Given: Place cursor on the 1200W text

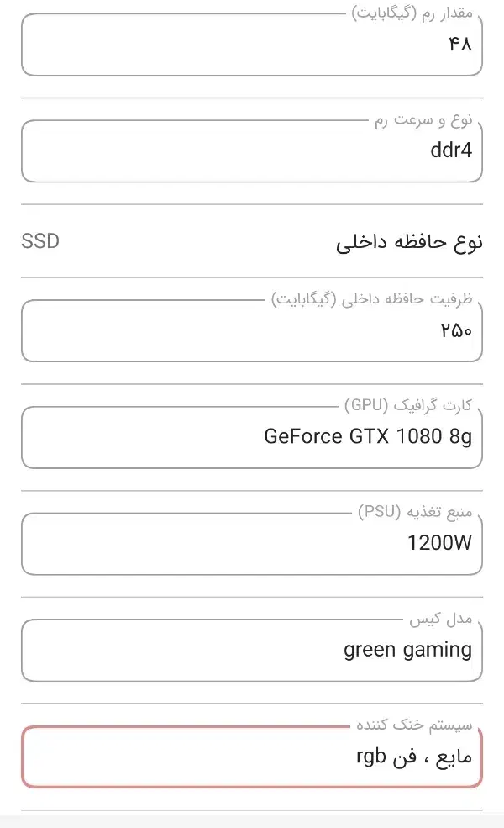Looking at the screenshot, I should click(x=439, y=543).
